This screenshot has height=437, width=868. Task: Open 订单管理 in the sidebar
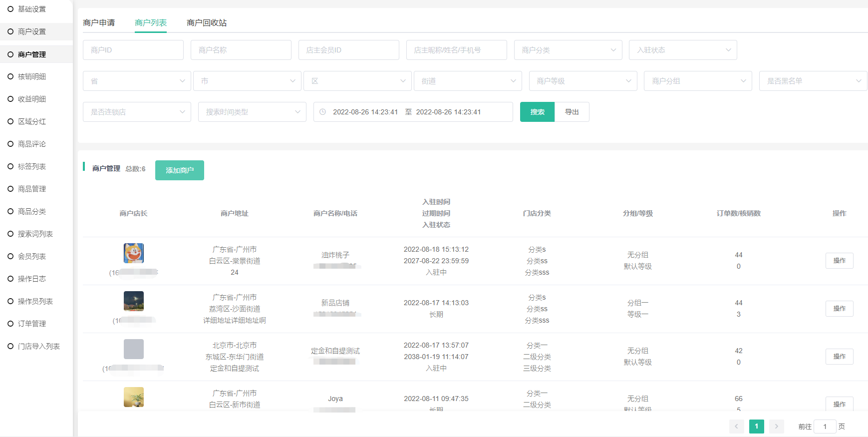32,324
